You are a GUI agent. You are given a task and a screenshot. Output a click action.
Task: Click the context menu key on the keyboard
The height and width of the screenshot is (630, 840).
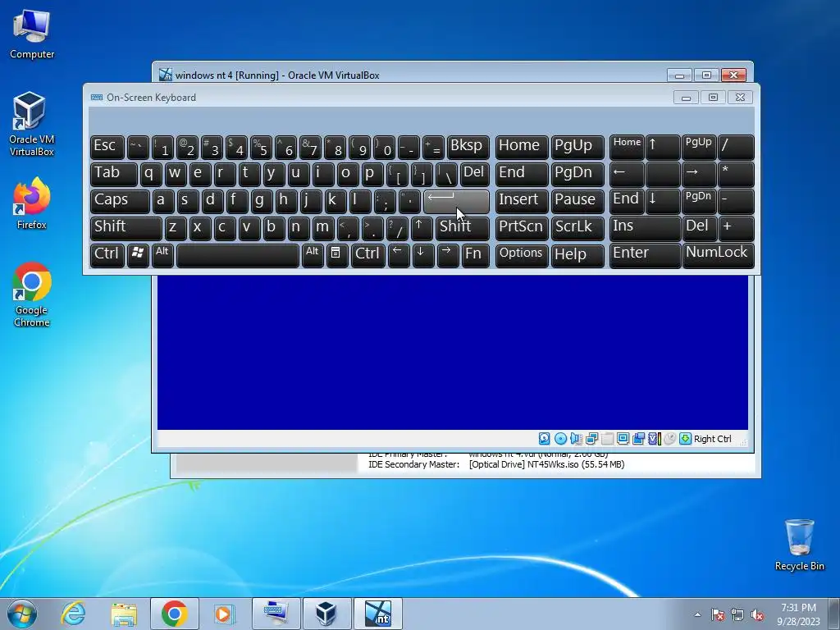tap(336, 255)
